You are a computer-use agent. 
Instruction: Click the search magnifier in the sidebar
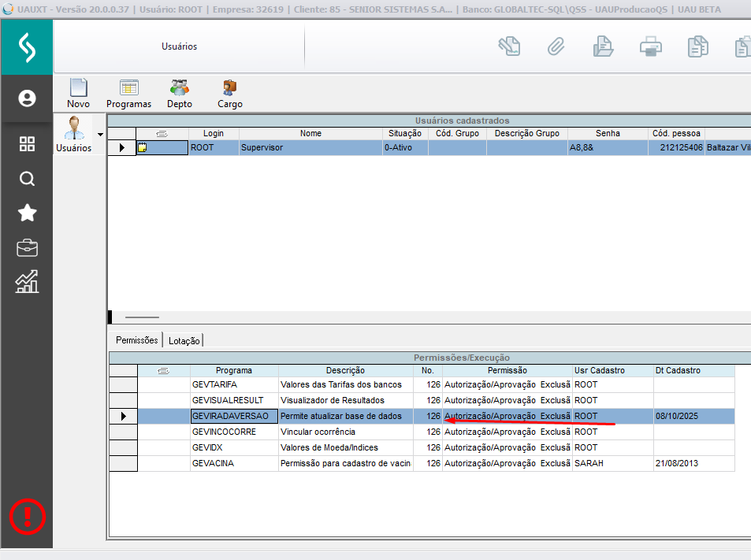tap(27, 179)
